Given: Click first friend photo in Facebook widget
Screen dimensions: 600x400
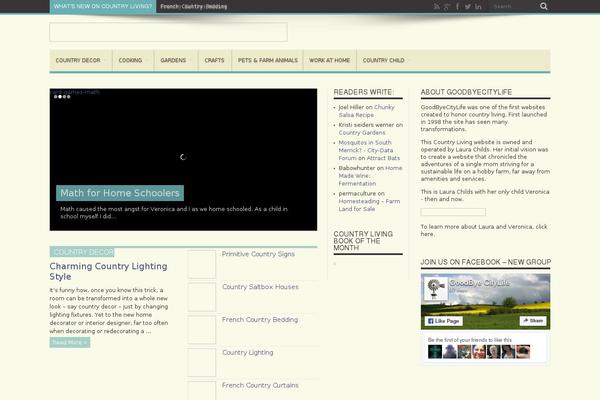Looking at the screenshot, I should (x=435, y=351).
